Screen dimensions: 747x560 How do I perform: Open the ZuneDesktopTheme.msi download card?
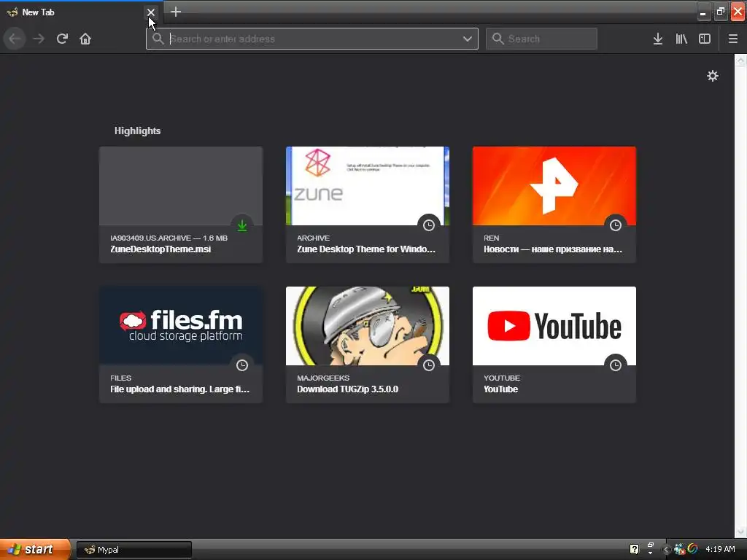tap(181, 205)
